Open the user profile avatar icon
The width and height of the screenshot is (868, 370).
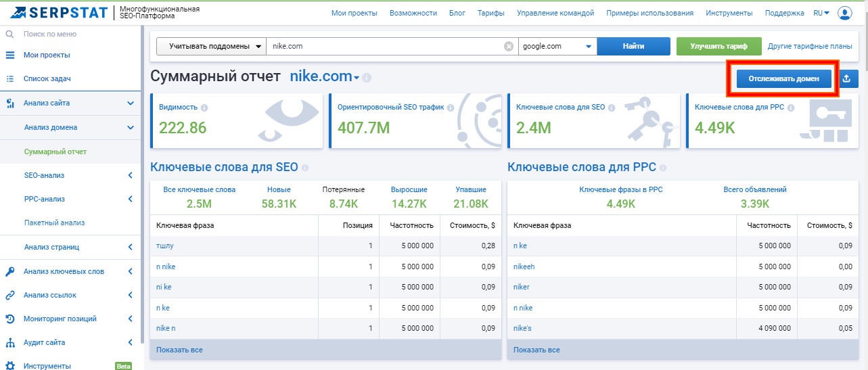(x=844, y=13)
